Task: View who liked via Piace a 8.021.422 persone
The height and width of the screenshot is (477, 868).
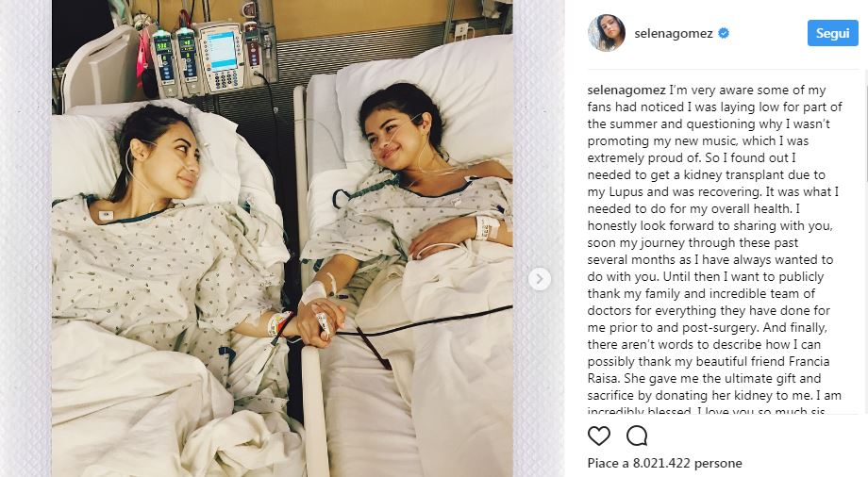Action: [665, 463]
